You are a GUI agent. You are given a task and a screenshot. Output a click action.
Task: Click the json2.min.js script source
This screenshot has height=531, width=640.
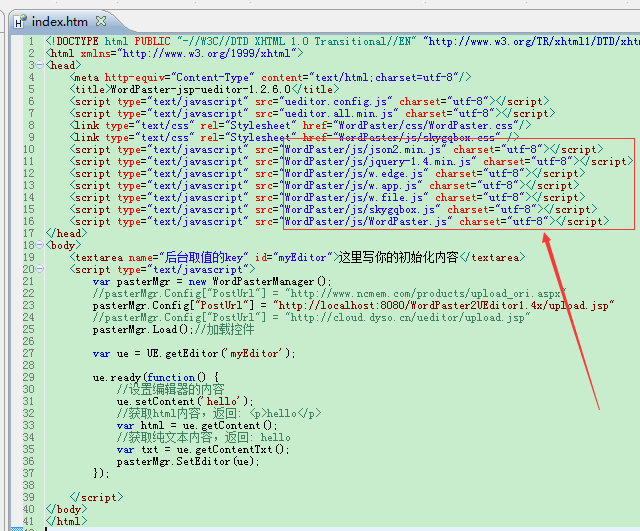(362, 149)
